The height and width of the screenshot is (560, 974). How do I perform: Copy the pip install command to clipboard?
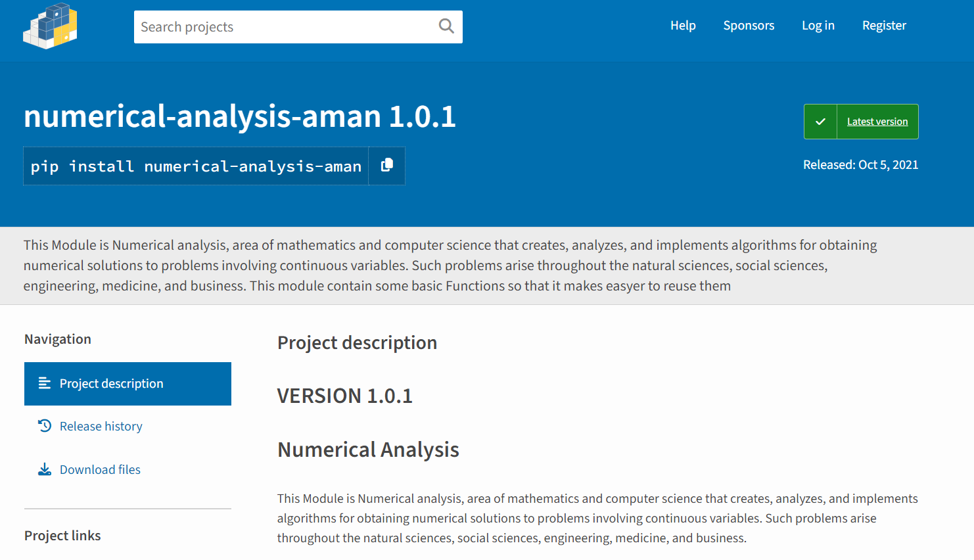click(x=387, y=166)
